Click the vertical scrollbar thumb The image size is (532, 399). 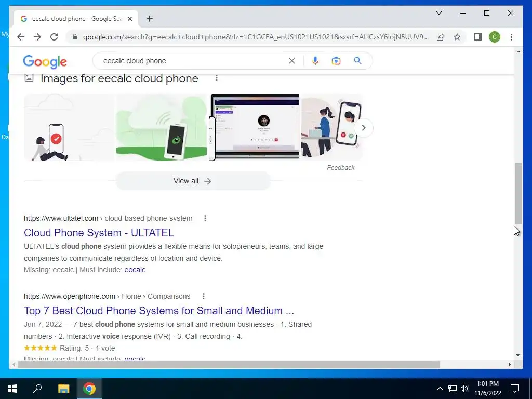pos(518,193)
